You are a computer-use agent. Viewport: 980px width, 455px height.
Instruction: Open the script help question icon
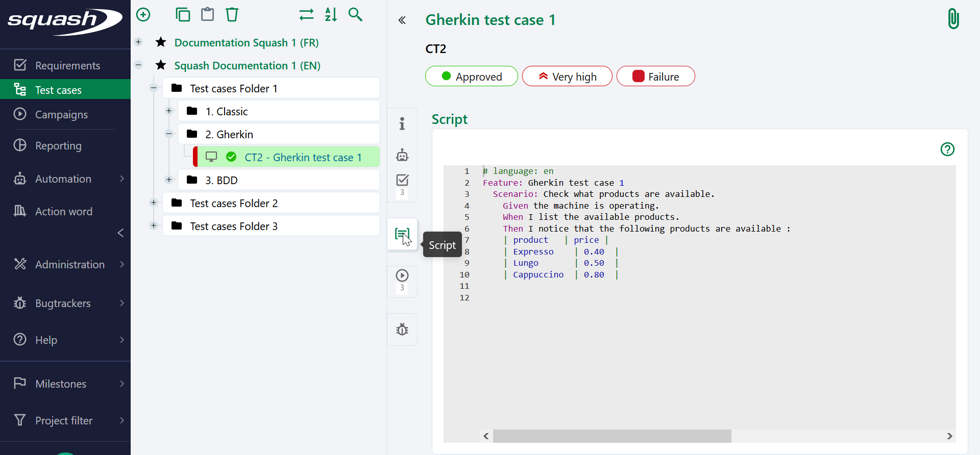(947, 149)
